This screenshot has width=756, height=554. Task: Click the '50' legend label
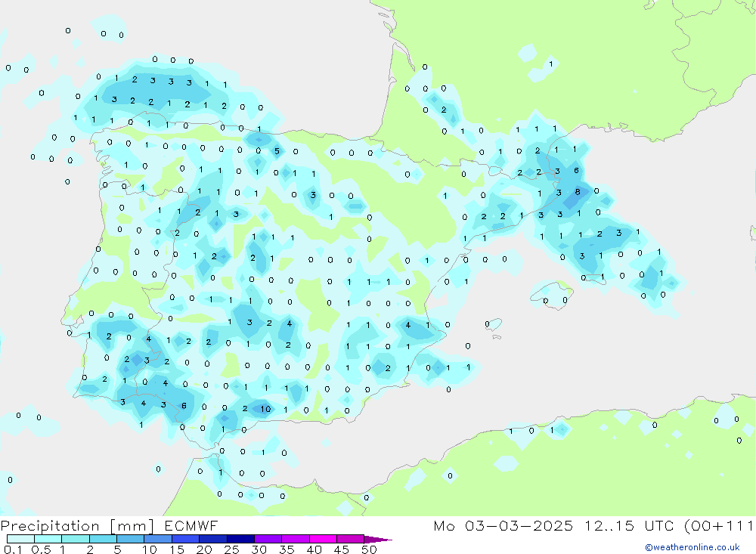pyautogui.click(x=369, y=549)
